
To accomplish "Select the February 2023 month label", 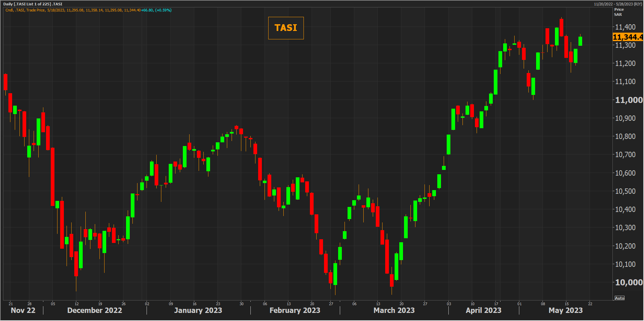I will [x=295, y=310].
